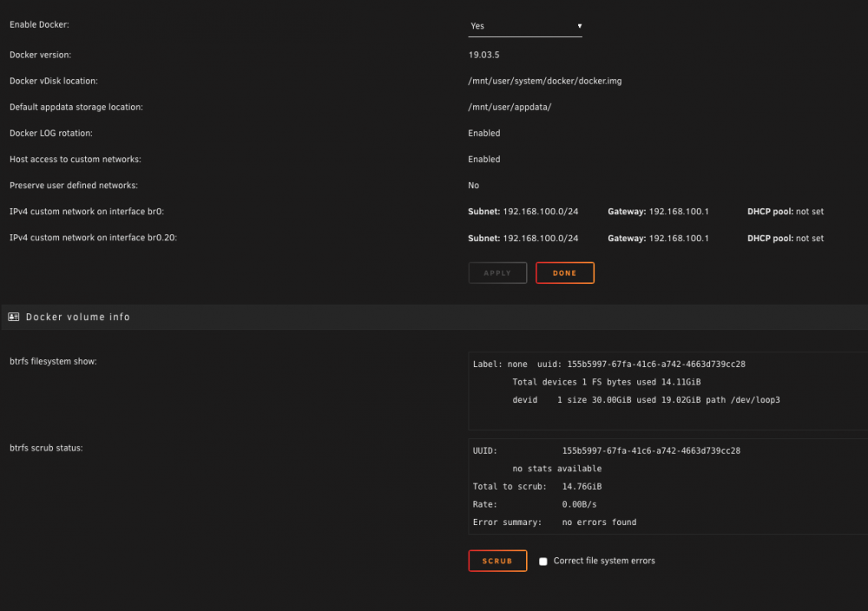Click the br0.20 Gateway 192.168.100.1 text
This screenshot has width=868, height=611.
[x=658, y=238]
